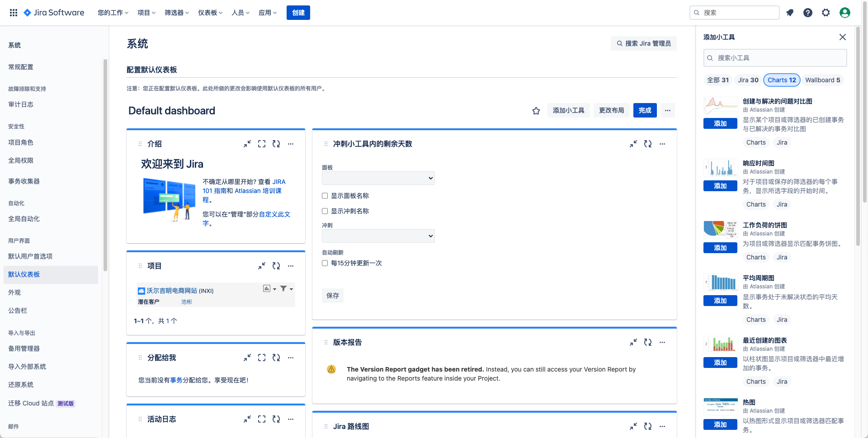Viewport: 868px width, 438px height.
Task: Focus the top 搜索 input field
Action: coord(735,13)
